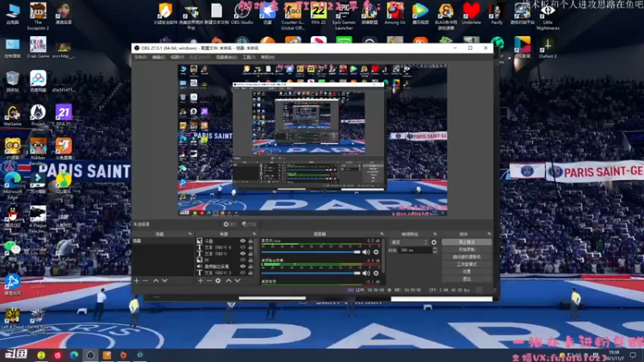Open the 场景集合(S) menu
Image resolution: width=644 pixels, height=362 pixels.
click(226, 57)
